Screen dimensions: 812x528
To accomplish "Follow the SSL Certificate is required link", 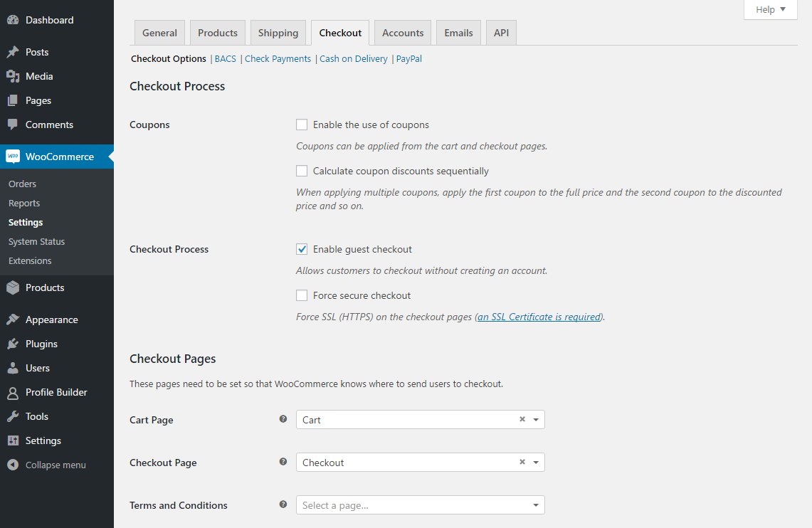I will pos(539,317).
